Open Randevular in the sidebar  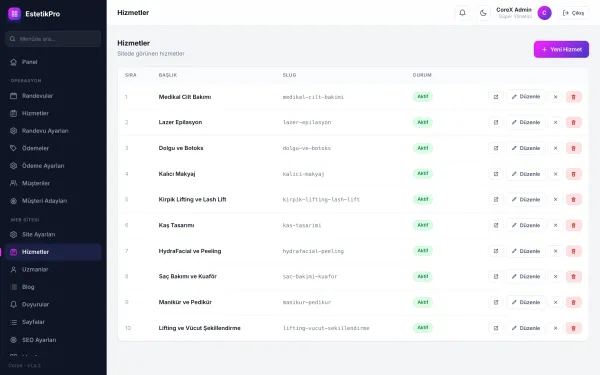[x=53, y=96]
